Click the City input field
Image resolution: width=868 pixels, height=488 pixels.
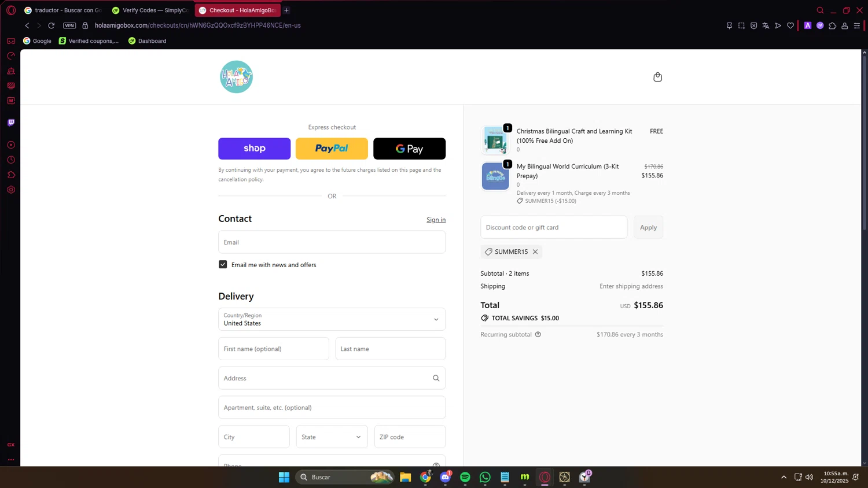pyautogui.click(x=253, y=437)
